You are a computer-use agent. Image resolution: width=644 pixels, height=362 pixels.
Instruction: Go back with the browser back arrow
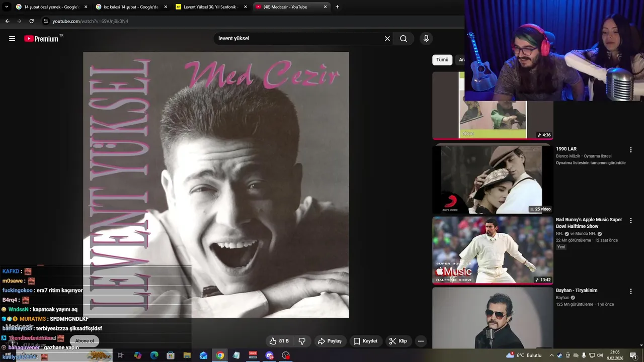click(x=7, y=21)
